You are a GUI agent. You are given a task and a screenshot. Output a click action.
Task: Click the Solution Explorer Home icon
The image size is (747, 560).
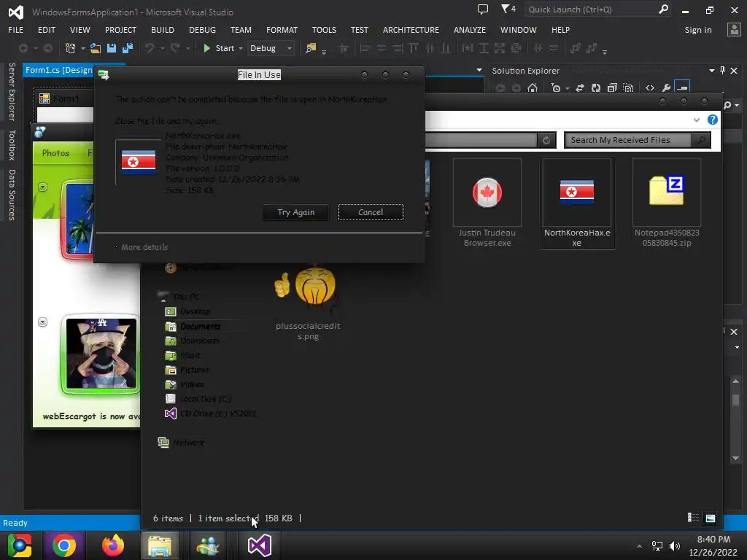[x=533, y=87]
